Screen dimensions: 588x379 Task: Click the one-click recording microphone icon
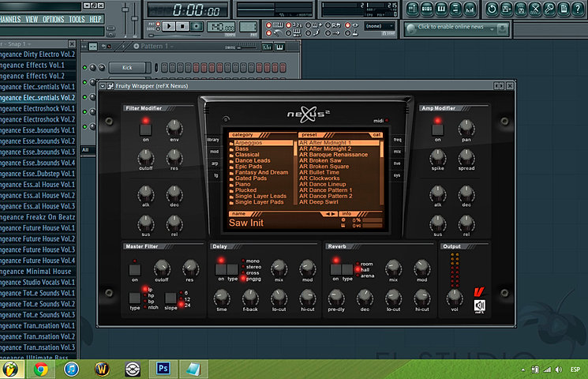(x=549, y=9)
